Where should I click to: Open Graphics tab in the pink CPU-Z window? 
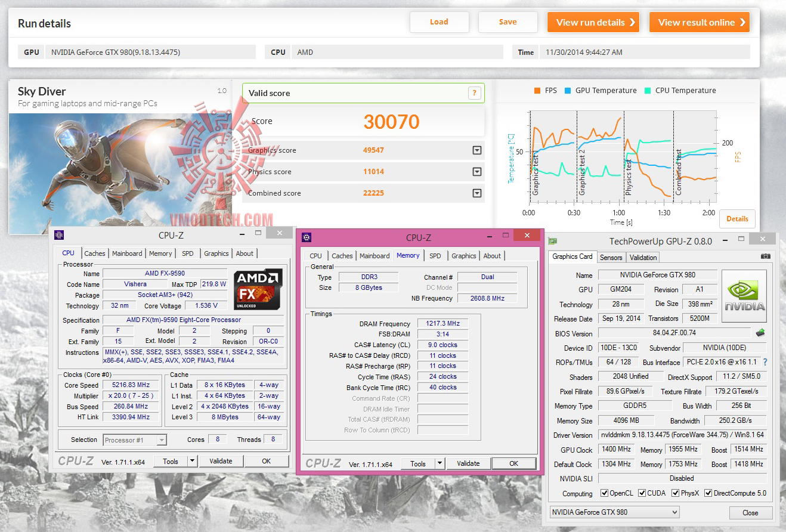(x=464, y=256)
